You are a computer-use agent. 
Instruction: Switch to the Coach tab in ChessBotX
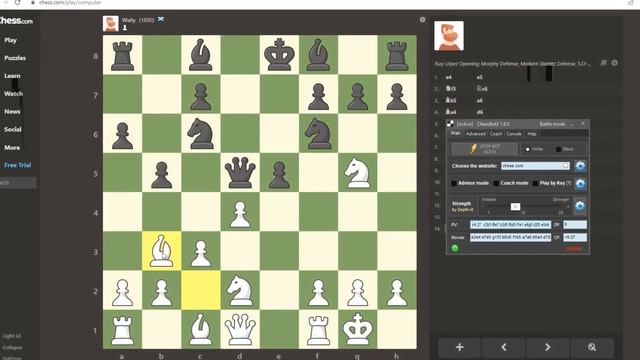496,133
